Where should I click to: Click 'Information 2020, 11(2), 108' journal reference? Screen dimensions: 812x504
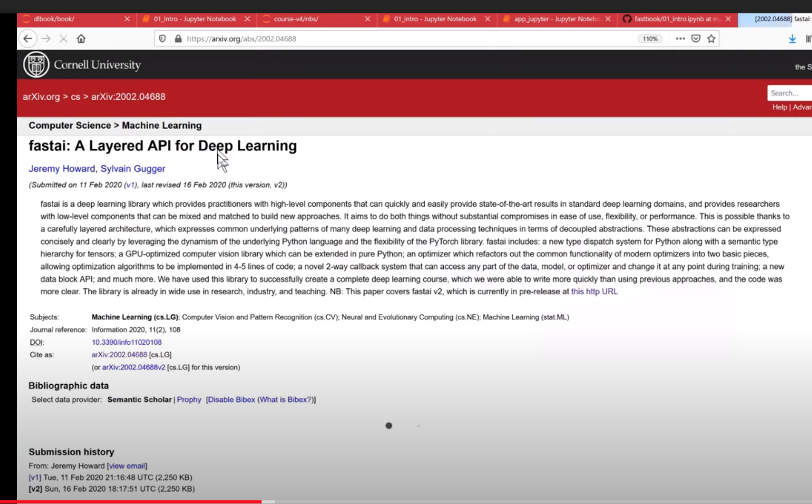pyautogui.click(x=136, y=330)
